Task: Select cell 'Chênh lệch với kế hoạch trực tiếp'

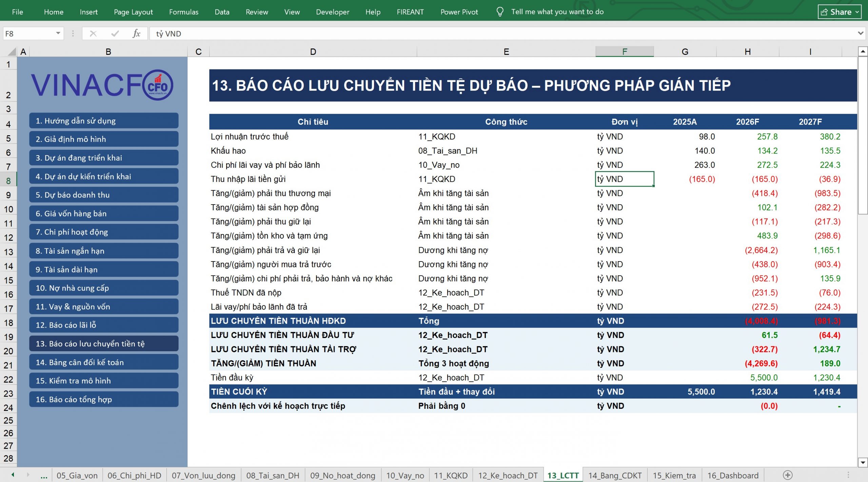Action: coord(313,406)
